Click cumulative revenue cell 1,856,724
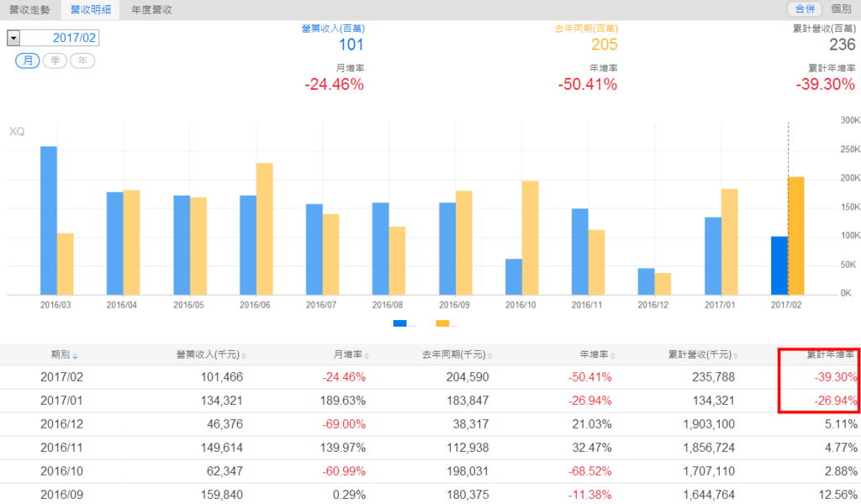 [x=709, y=448]
